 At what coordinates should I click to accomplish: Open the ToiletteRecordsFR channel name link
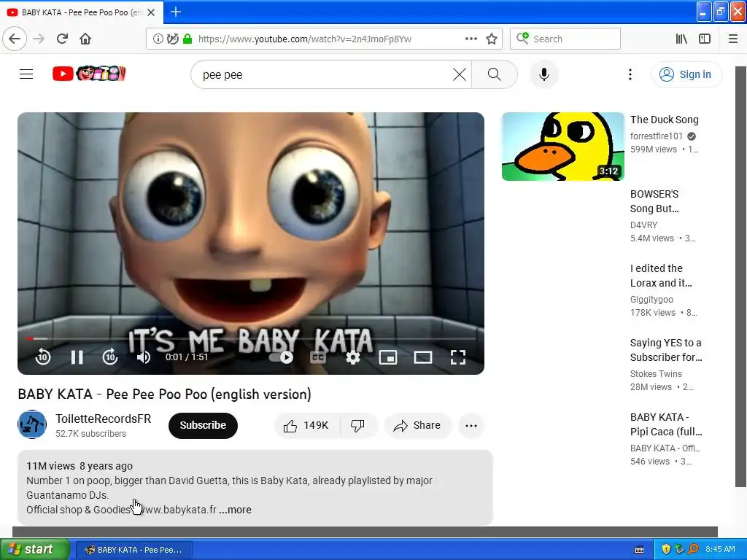(x=104, y=419)
